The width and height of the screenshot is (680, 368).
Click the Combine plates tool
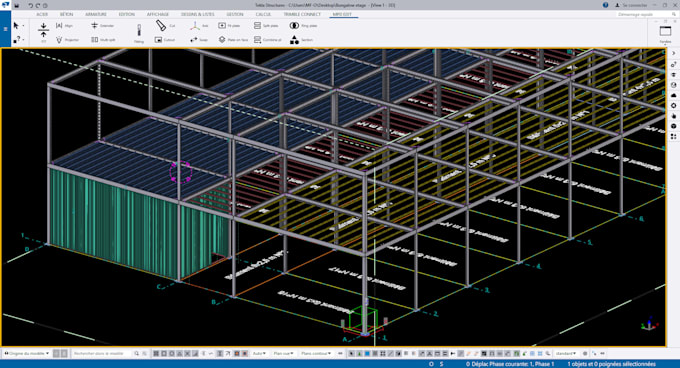point(268,40)
